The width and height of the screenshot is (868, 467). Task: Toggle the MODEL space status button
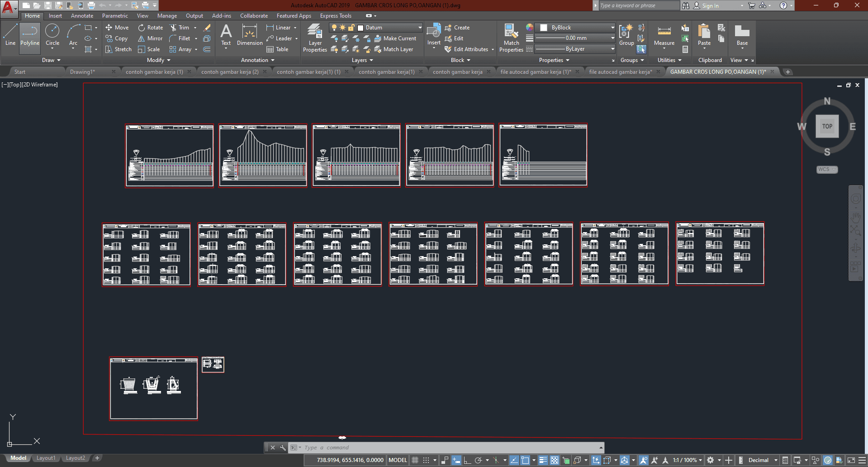coord(398,460)
